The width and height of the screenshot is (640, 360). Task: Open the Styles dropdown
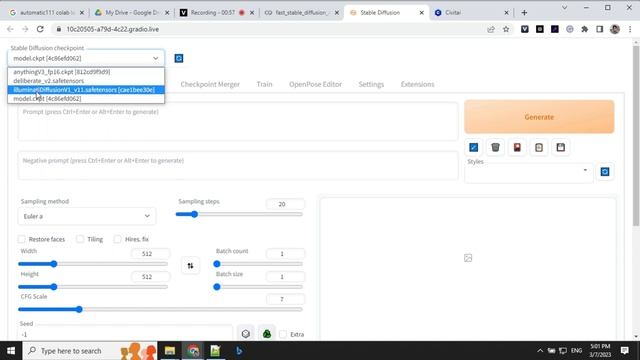(x=529, y=173)
